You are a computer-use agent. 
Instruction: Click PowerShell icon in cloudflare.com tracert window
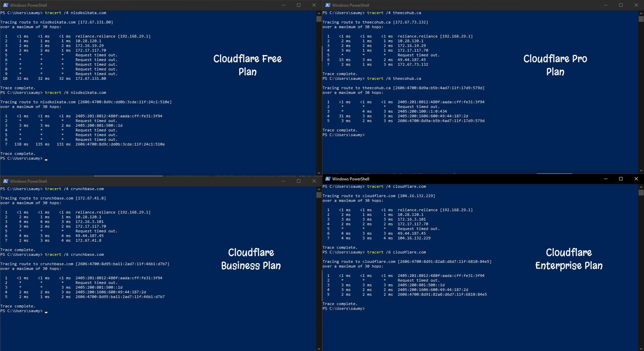328,179
